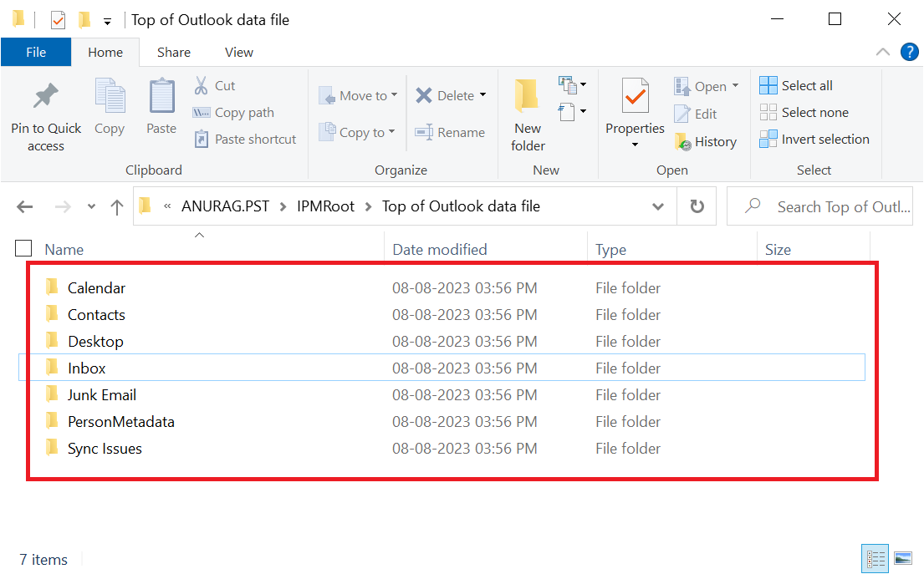Open the Move to menu

coord(358,95)
